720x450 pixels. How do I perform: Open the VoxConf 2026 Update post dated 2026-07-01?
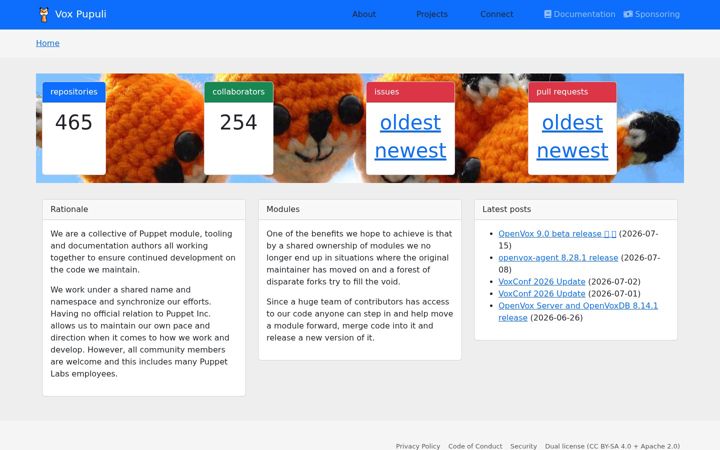point(542,294)
